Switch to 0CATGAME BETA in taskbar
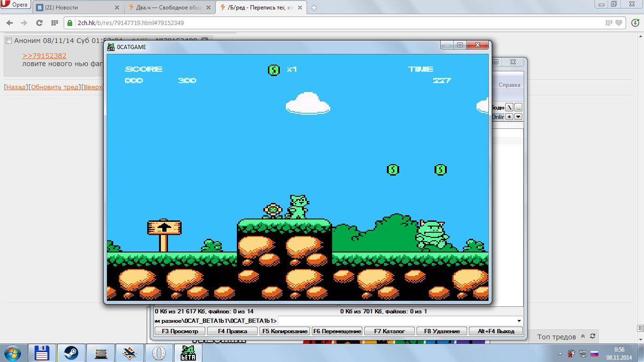This screenshot has height=362, width=644. [x=188, y=353]
